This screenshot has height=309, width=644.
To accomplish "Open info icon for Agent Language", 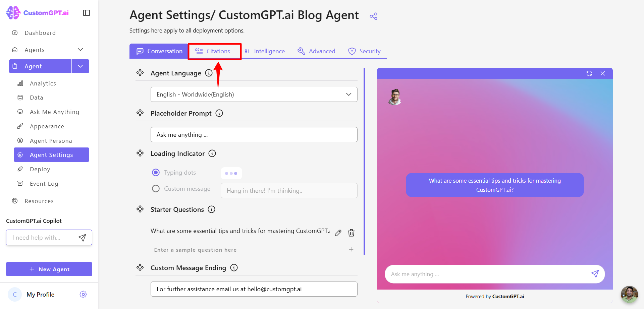I will (x=209, y=73).
